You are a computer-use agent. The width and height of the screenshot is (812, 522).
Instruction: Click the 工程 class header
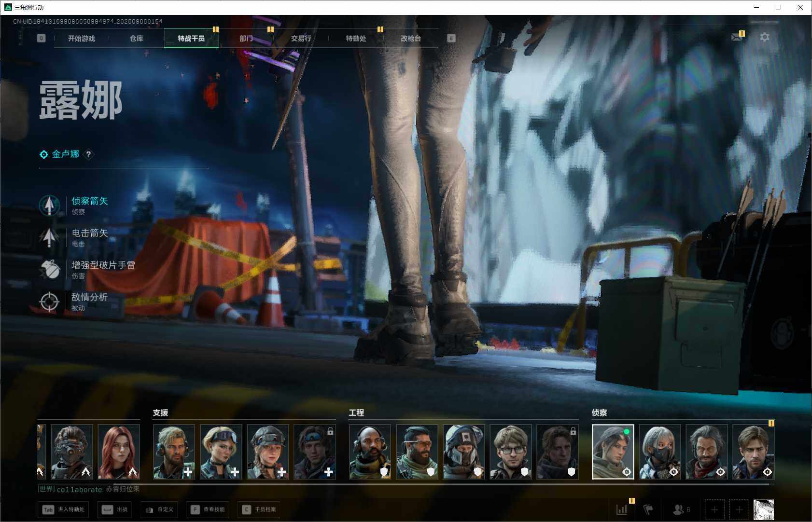tap(356, 413)
